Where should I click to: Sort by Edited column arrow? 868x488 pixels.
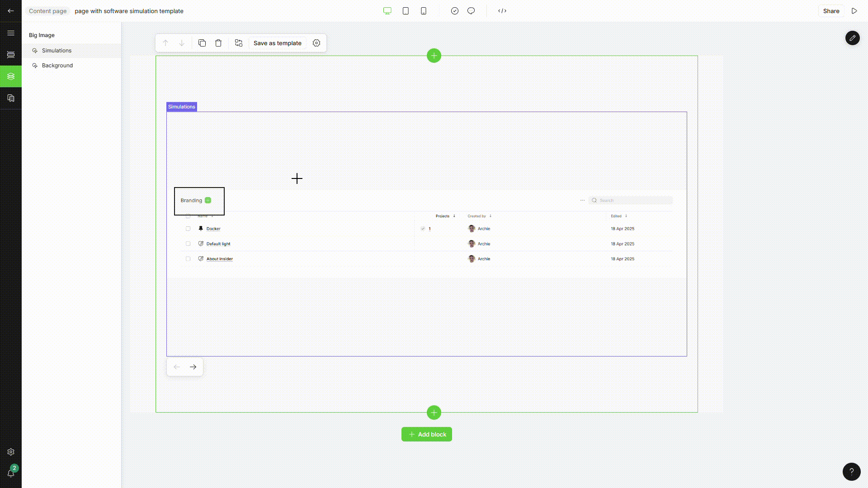(x=626, y=216)
